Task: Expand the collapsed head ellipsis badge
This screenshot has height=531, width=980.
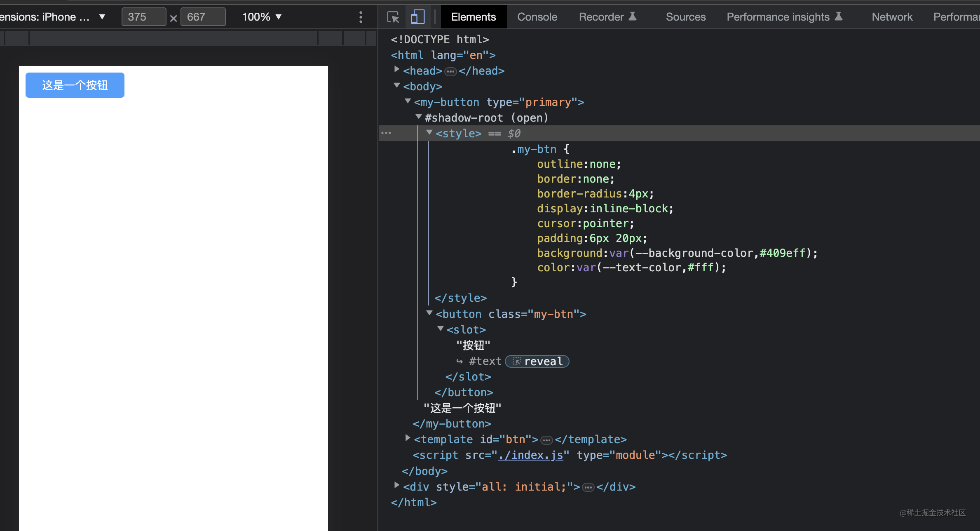Action: [450, 72]
